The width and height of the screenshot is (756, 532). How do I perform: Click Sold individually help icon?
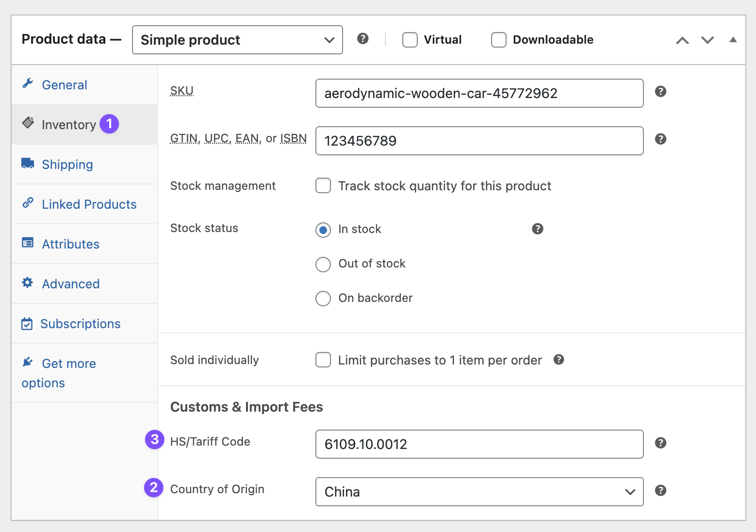pos(559,360)
